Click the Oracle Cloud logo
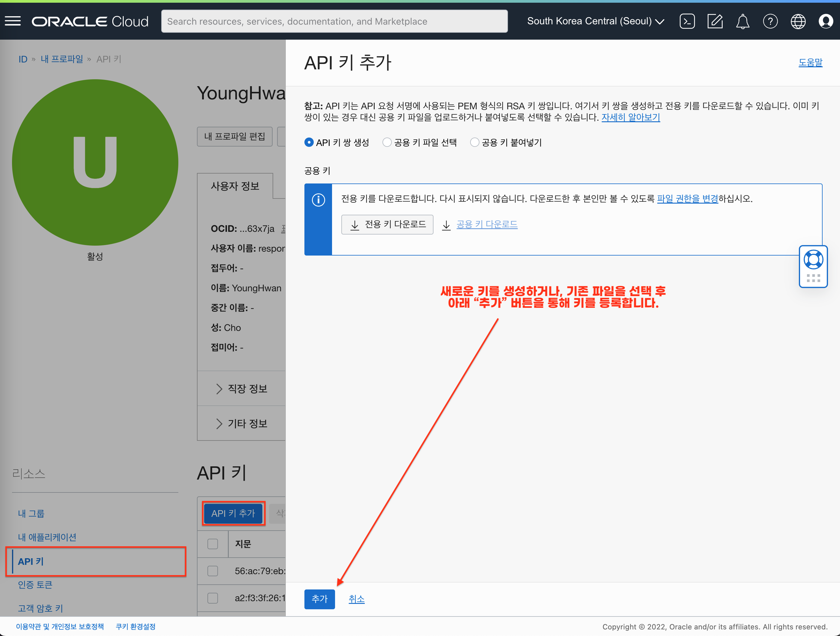Image resolution: width=840 pixels, height=636 pixels. [90, 22]
